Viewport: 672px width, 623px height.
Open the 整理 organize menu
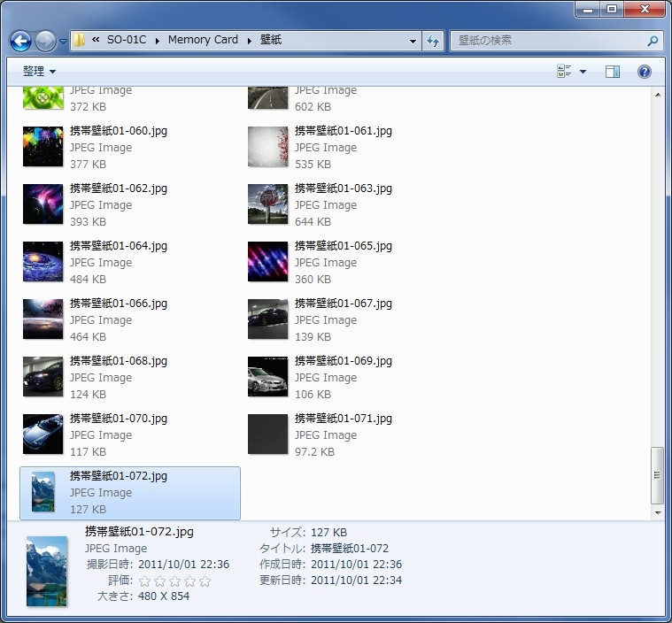(x=39, y=71)
